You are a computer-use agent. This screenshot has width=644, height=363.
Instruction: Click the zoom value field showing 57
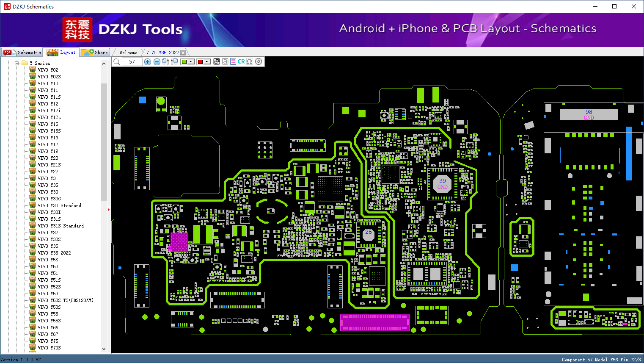pyautogui.click(x=132, y=62)
